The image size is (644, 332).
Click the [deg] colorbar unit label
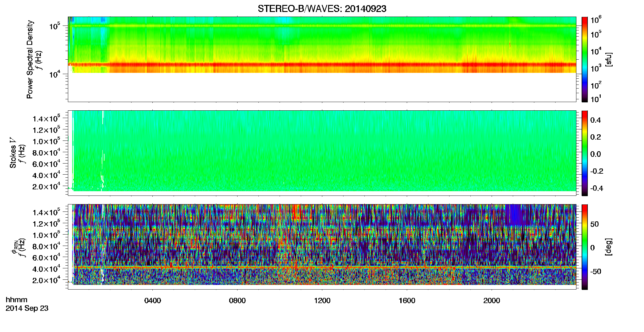click(608, 247)
